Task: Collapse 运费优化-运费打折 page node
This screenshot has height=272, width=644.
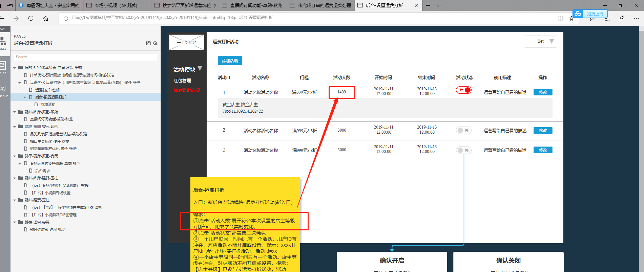Action: coord(20,83)
